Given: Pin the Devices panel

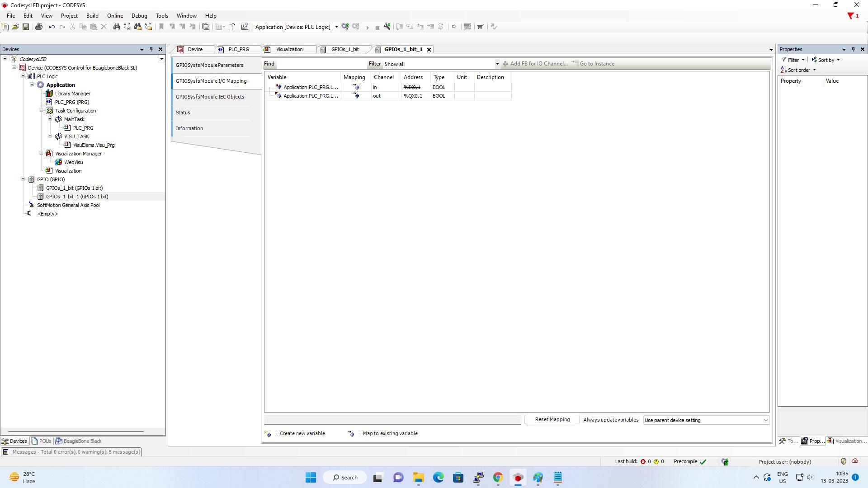Looking at the screenshot, I should pyautogui.click(x=151, y=49).
